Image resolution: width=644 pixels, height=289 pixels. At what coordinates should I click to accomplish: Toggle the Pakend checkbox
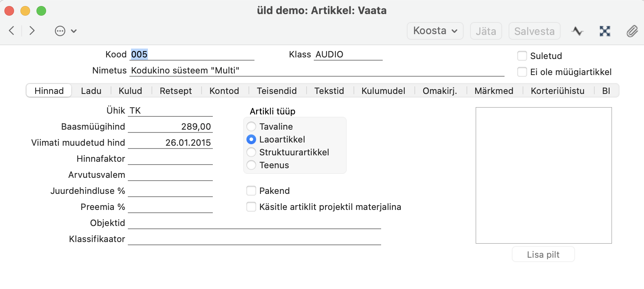(x=251, y=191)
